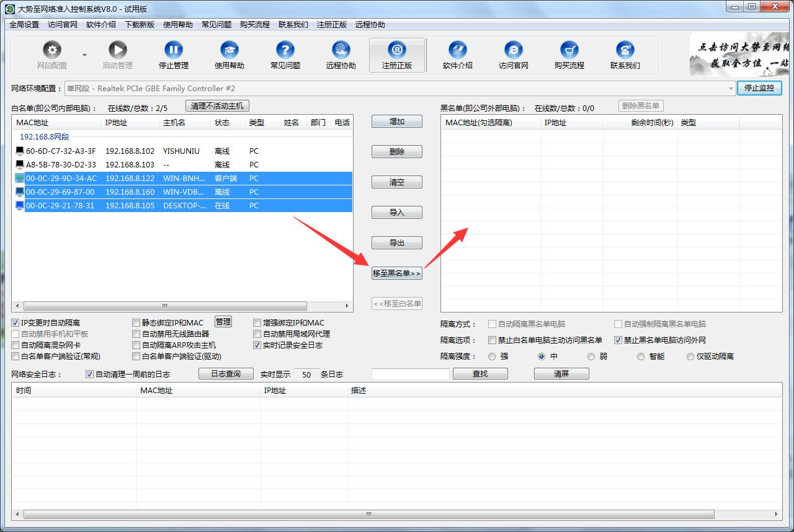Viewport: 794px width, 532px height.
Task: Open 软件介绍 document toolbar icon
Action: (458, 50)
